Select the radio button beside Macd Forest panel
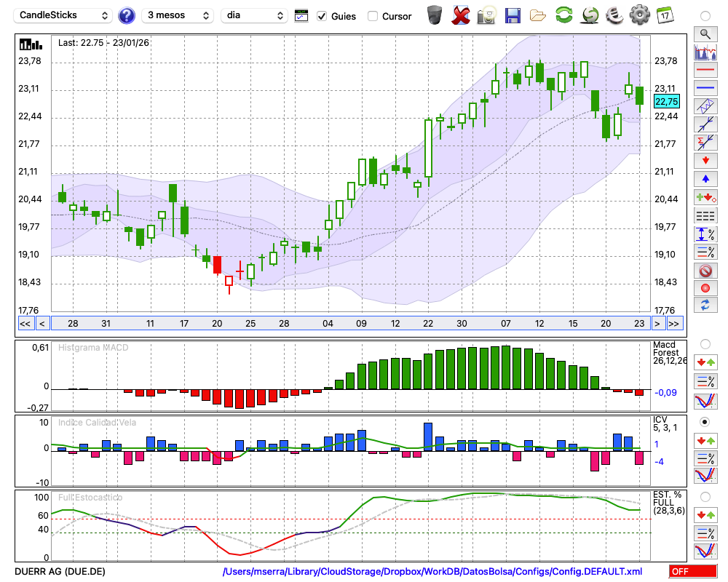728x582 pixels. pos(705,343)
